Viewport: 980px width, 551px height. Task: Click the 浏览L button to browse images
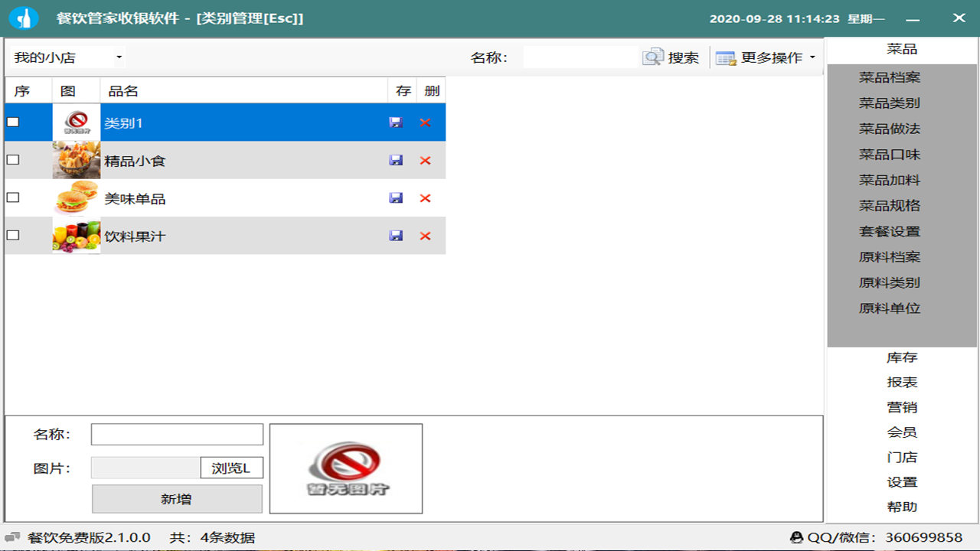coord(232,467)
